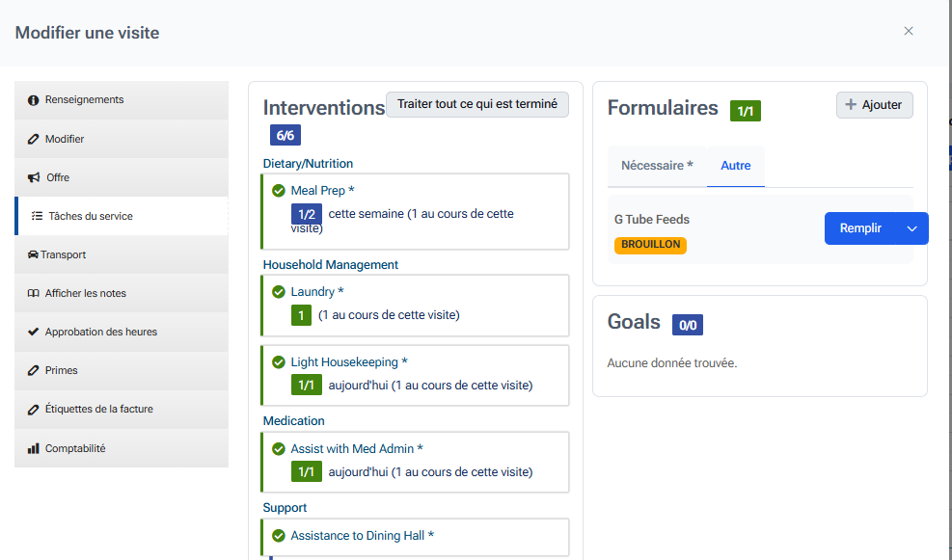Image resolution: width=952 pixels, height=560 pixels.
Task: Click the megaphone icon beside Offre
Action: pos(34,178)
